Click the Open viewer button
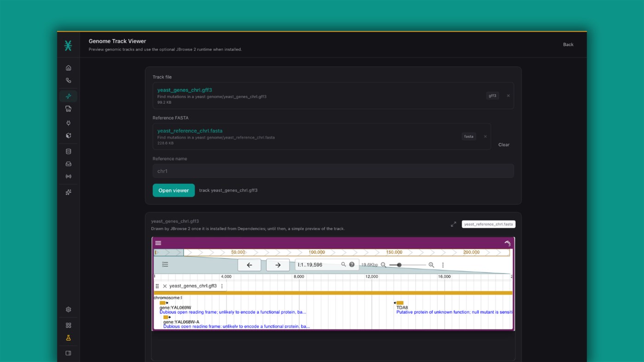 click(174, 190)
